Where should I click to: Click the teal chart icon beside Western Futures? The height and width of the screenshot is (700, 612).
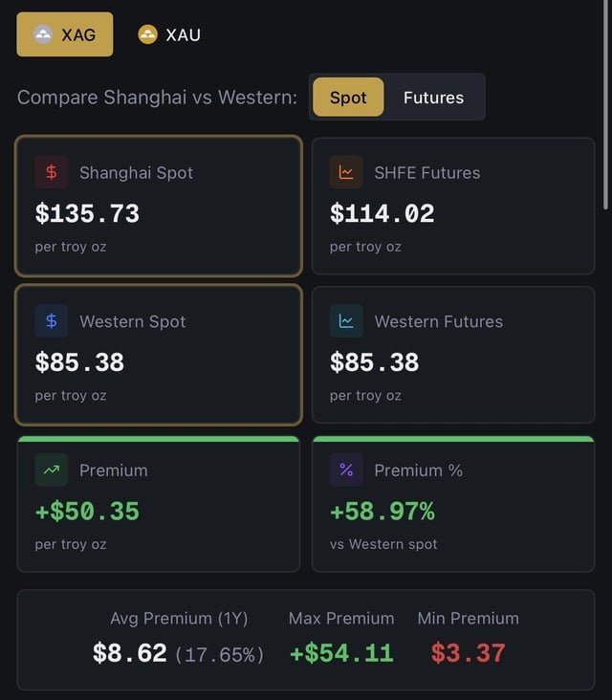346,321
